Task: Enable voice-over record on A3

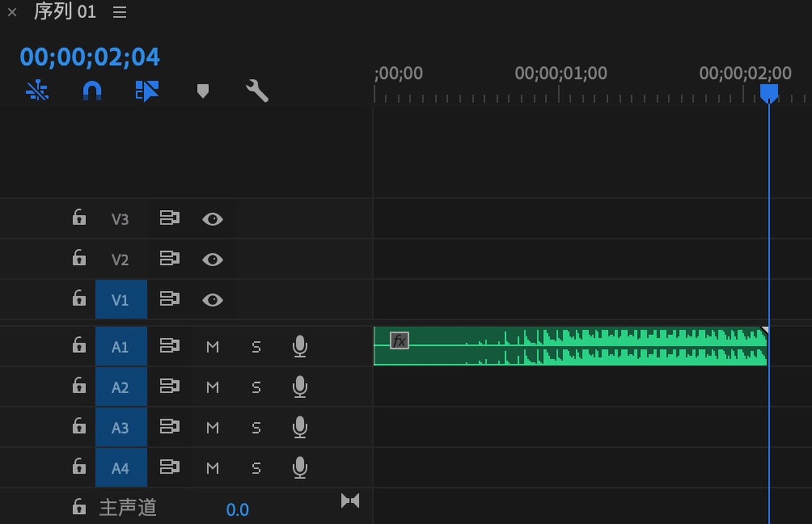Action: [300, 428]
